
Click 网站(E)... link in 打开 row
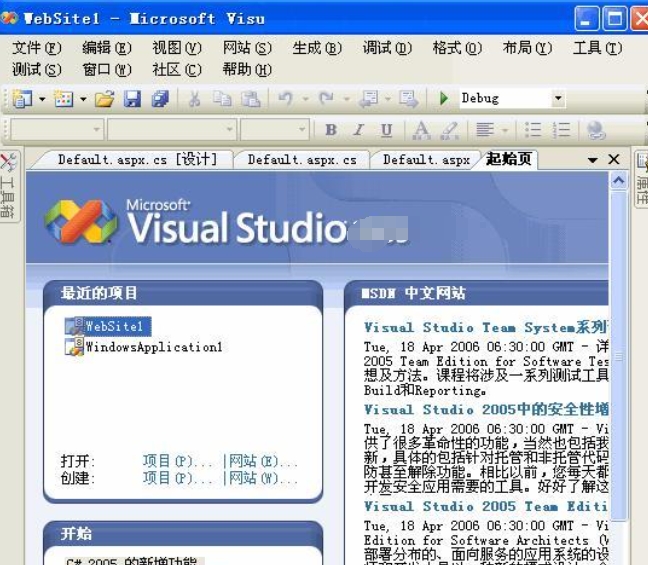263,461
